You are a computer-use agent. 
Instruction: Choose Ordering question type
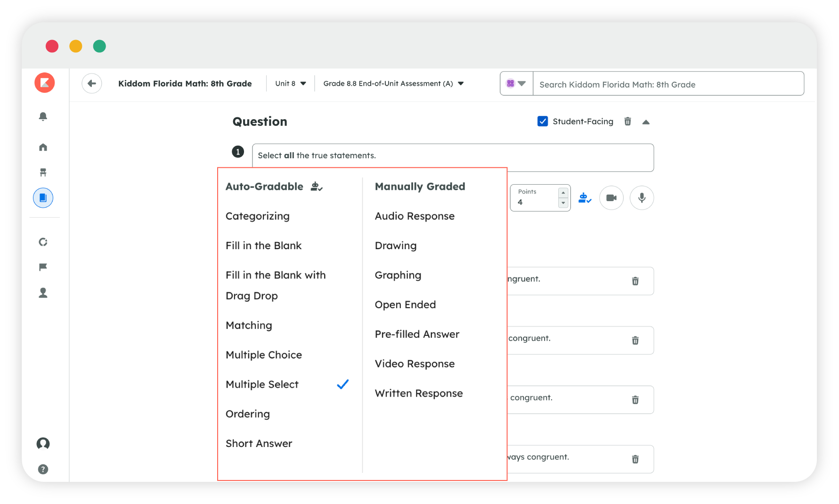coord(248,414)
